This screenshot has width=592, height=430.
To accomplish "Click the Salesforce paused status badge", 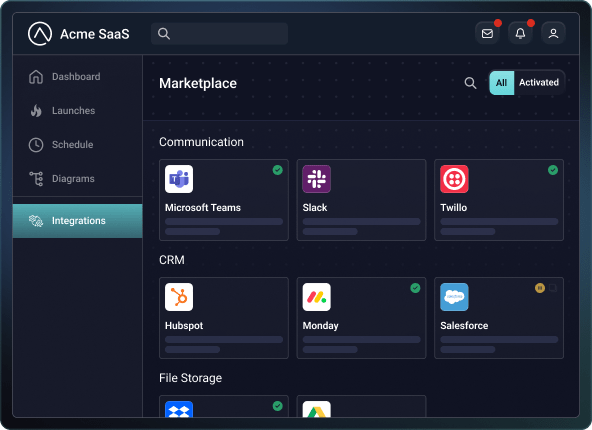I will [540, 288].
